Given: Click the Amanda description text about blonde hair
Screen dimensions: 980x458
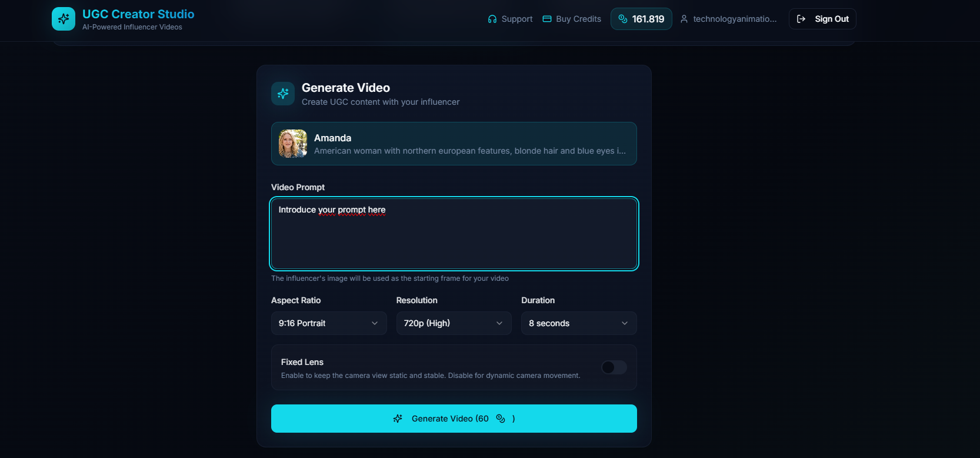Looking at the screenshot, I should 470,151.
